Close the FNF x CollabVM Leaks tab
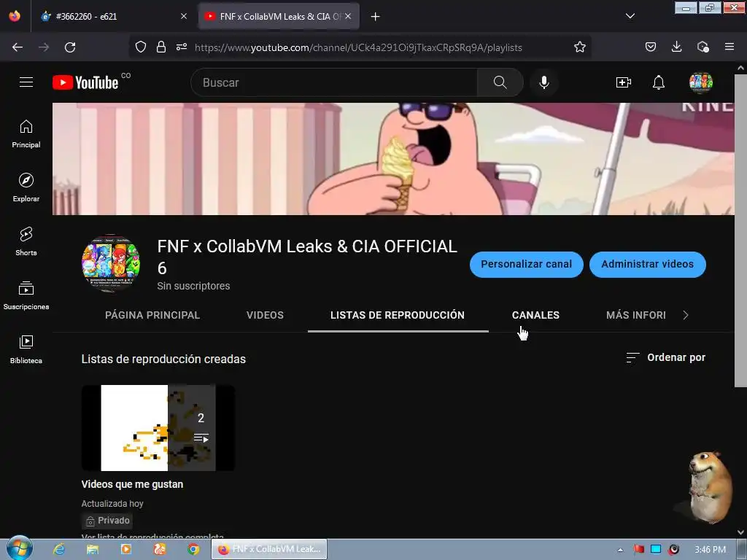 [348, 16]
